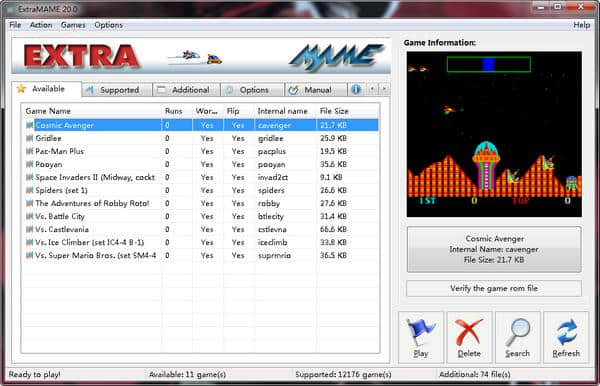Click the Cosmic Avenger game screenshot preview
This screenshot has height=386, width=600.
(494, 134)
